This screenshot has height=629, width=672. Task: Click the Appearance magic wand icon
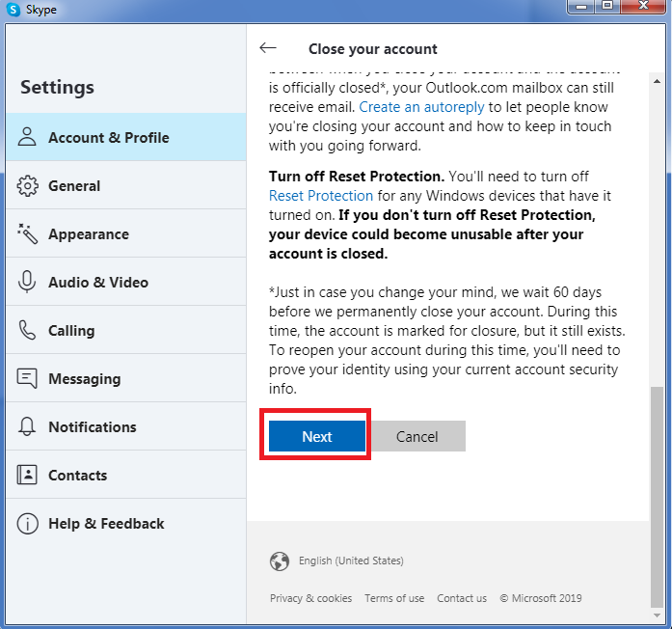point(27,233)
